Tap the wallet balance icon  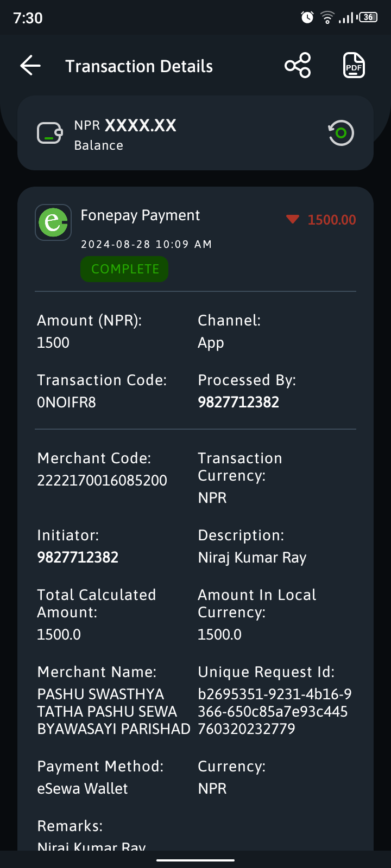tap(49, 133)
